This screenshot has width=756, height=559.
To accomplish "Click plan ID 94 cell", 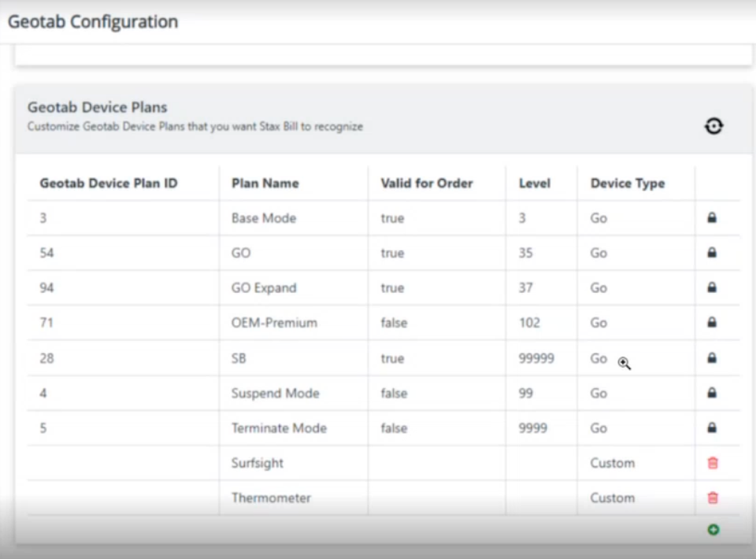I will point(47,287).
